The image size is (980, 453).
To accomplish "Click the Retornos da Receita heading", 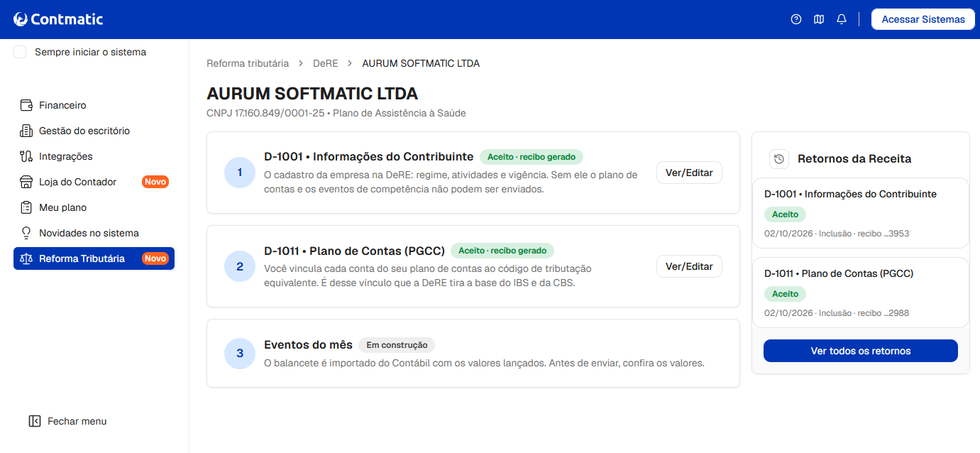I will tap(854, 159).
